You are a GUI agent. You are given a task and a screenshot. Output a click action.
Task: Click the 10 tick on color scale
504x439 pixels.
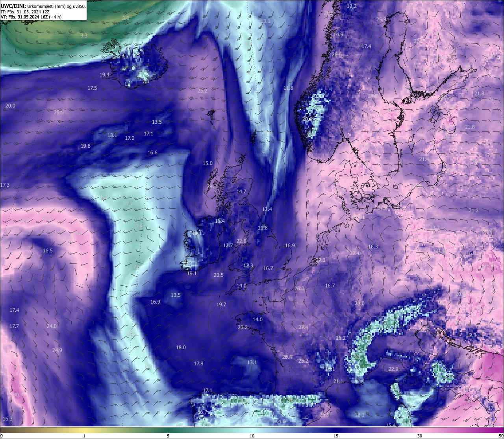pyautogui.click(x=252, y=436)
